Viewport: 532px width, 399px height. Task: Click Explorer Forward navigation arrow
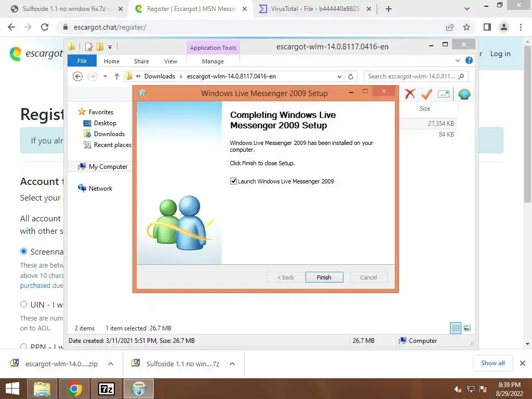pyautogui.click(x=92, y=76)
